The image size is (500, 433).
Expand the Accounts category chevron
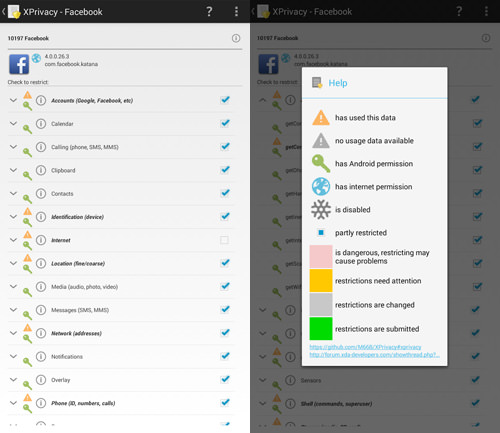pyautogui.click(x=13, y=100)
